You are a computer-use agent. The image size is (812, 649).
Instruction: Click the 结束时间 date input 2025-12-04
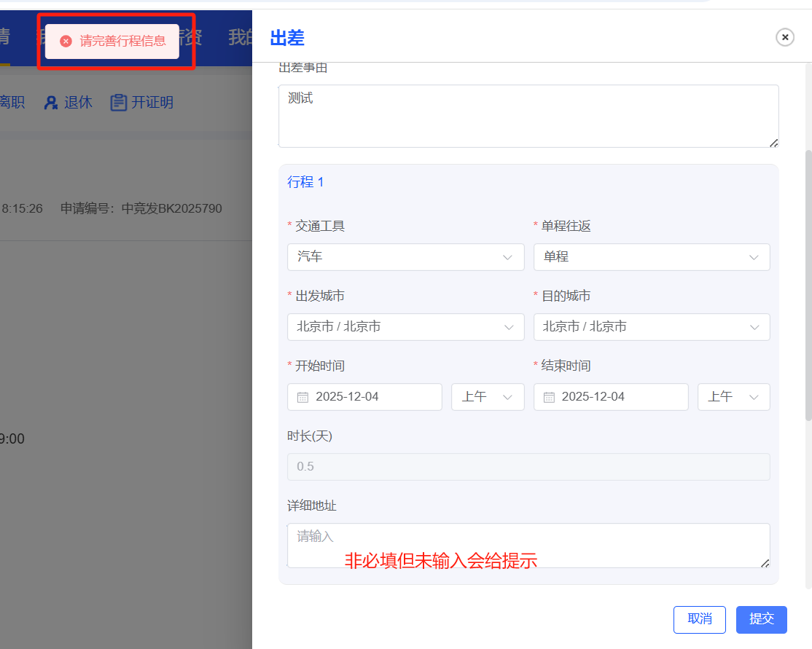click(611, 397)
